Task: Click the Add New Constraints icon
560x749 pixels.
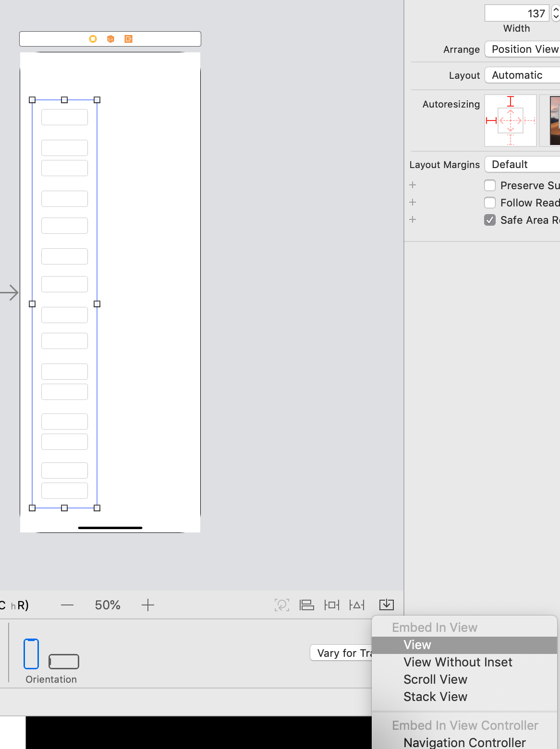Action: (331, 604)
